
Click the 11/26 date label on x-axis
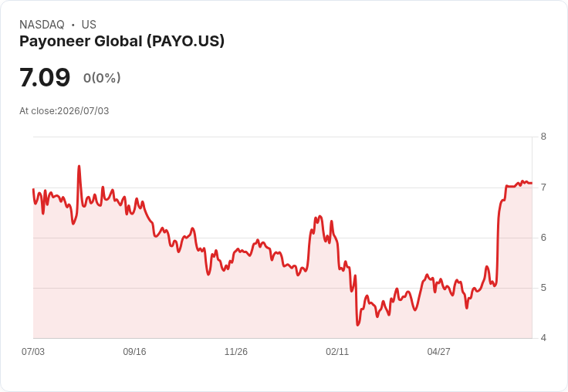coord(236,351)
